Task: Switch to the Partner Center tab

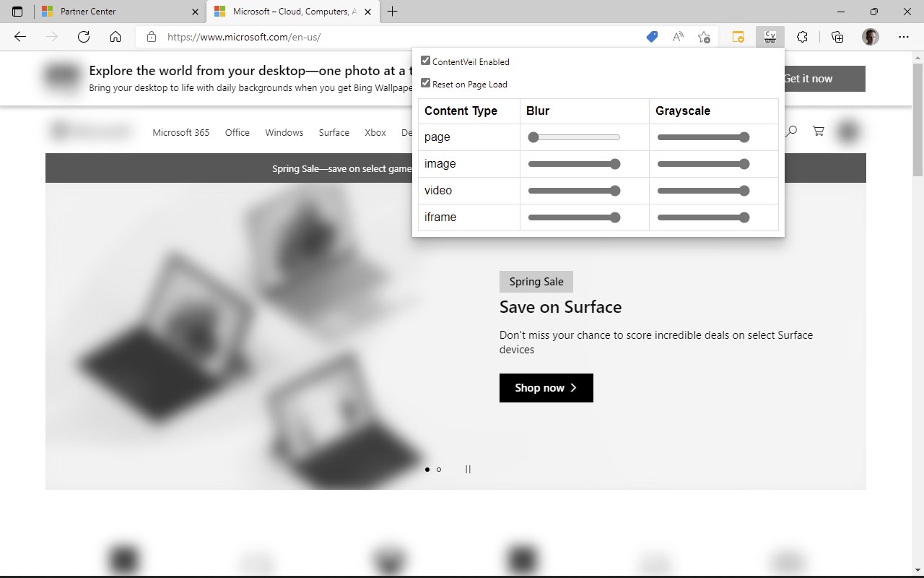Action: [x=121, y=12]
